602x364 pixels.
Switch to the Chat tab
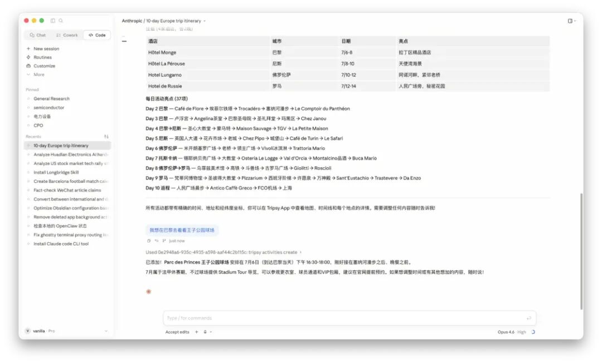38,35
